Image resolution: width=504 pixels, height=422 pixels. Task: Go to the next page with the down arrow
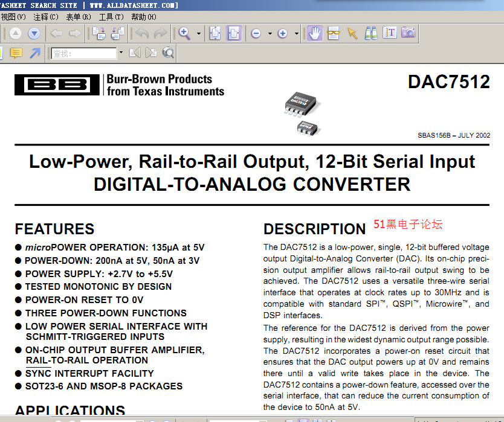click(x=34, y=33)
